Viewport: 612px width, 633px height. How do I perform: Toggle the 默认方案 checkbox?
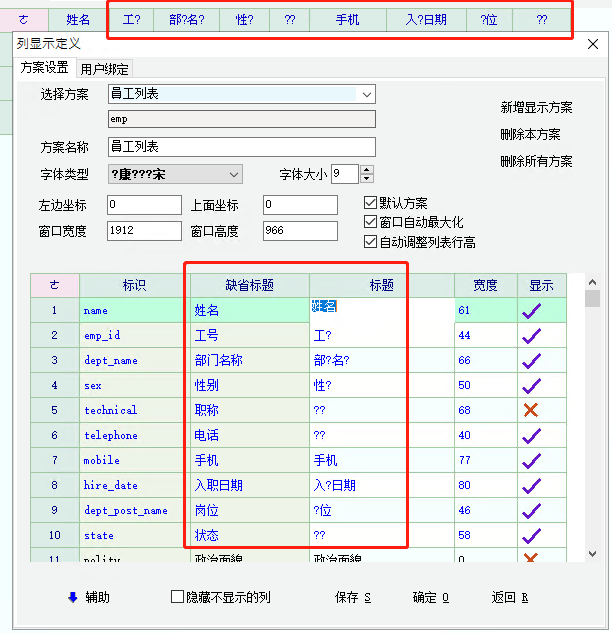pyautogui.click(x=371, y=203)
